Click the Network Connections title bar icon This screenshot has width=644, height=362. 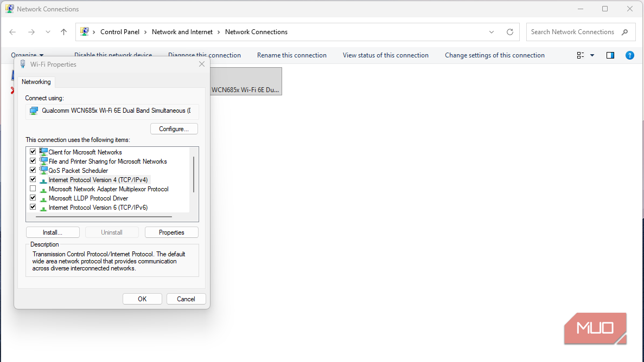click(9, 9)
